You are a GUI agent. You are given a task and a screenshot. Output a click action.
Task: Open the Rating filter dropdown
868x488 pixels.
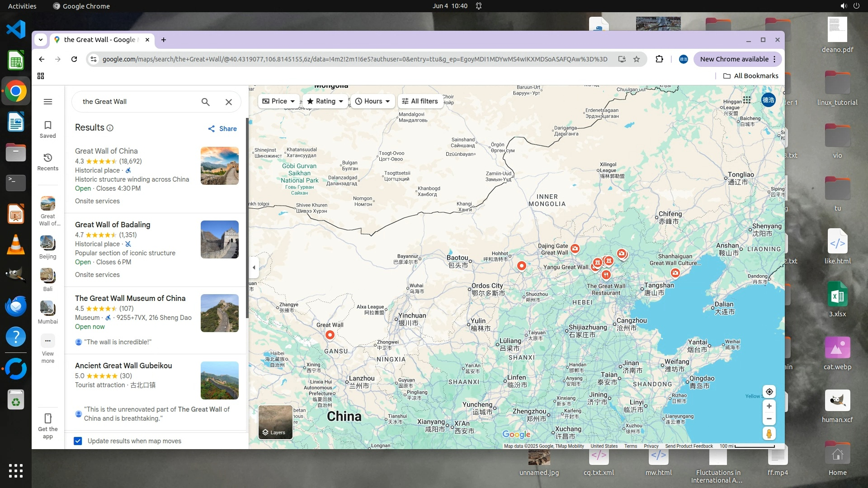[325, 101]
